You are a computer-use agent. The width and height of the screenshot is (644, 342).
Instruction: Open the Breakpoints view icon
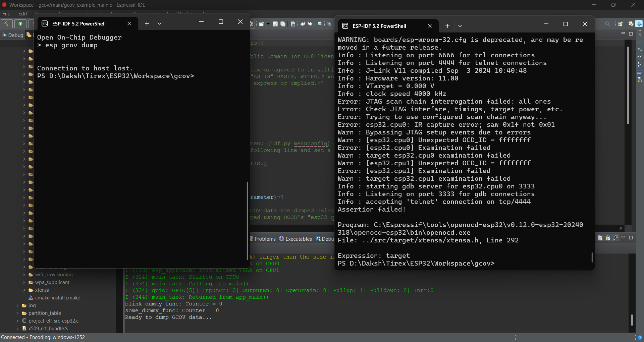pyautogui.click(x=640, y=50)
